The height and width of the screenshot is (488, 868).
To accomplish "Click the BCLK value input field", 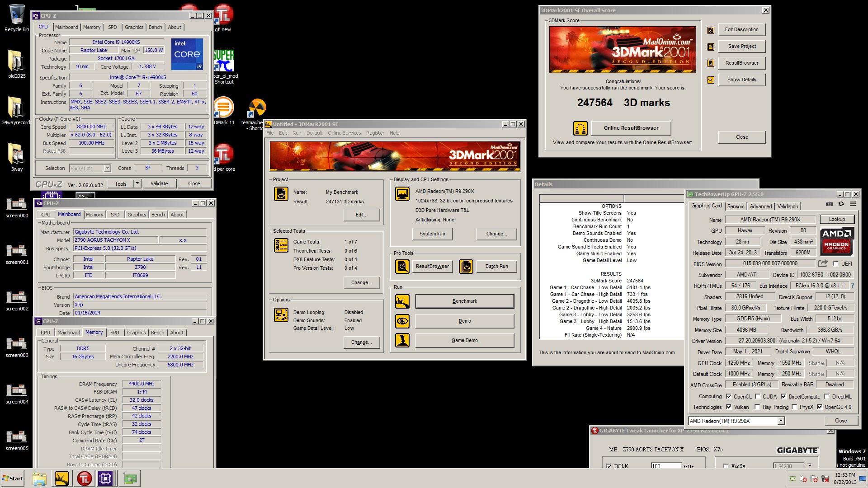I will coord(665,466).
